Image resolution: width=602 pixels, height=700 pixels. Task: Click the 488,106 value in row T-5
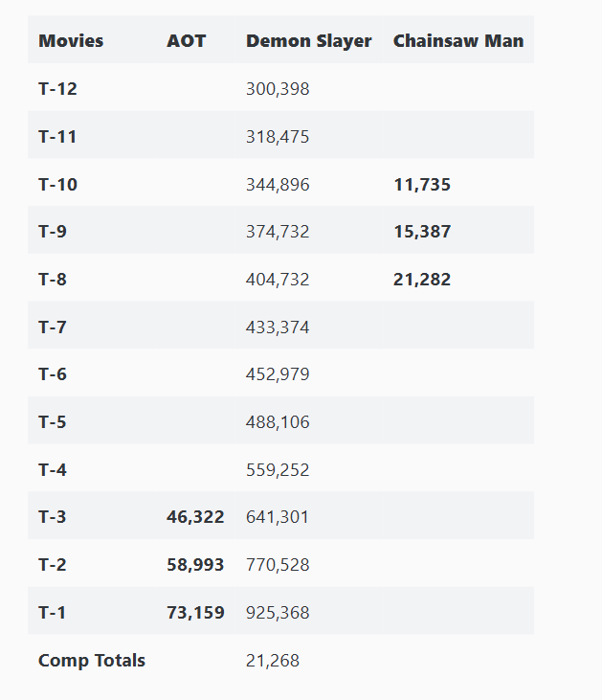click(278, 422)
